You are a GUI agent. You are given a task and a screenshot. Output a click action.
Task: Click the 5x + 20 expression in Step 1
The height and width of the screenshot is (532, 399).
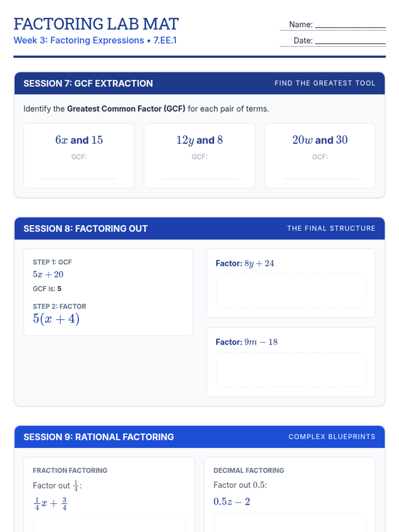click(x=48, y=275)
